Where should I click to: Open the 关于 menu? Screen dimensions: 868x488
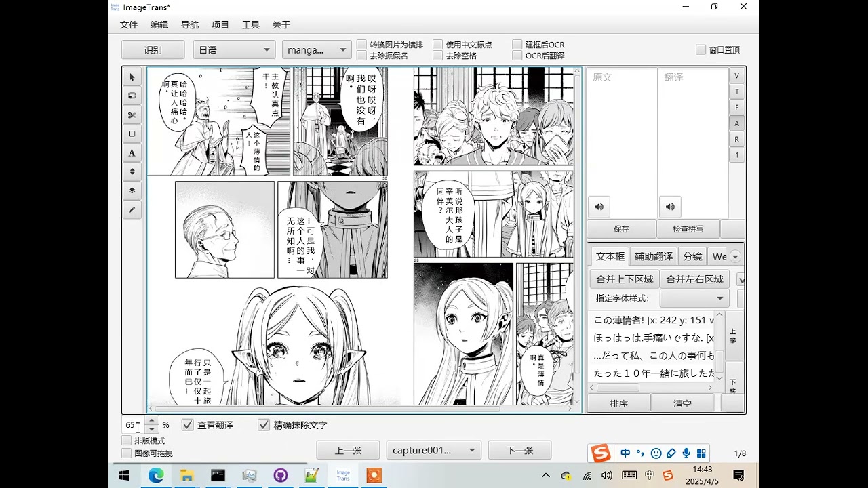point(281,24)
